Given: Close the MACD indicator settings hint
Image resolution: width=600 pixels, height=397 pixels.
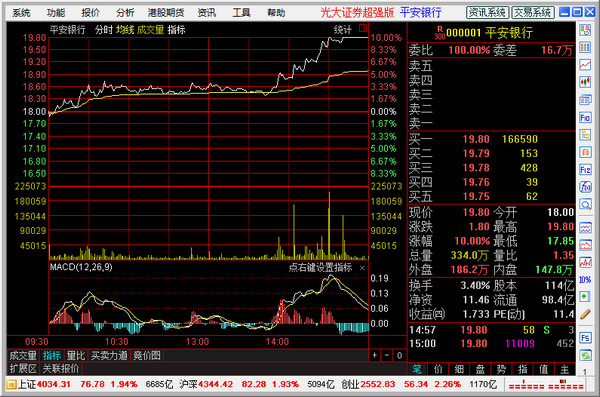Looking at the screenshot, I should coord(362,268).
